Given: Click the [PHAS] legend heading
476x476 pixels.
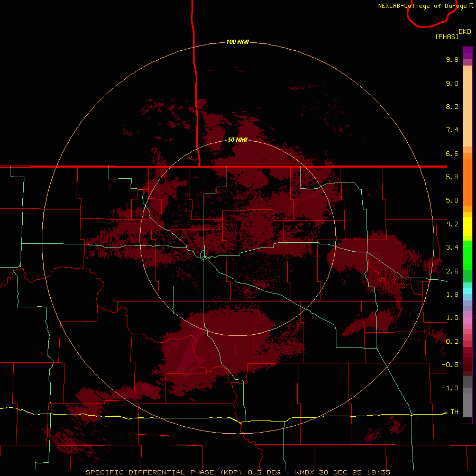Looking at the screenshot, I should (447, 36).
